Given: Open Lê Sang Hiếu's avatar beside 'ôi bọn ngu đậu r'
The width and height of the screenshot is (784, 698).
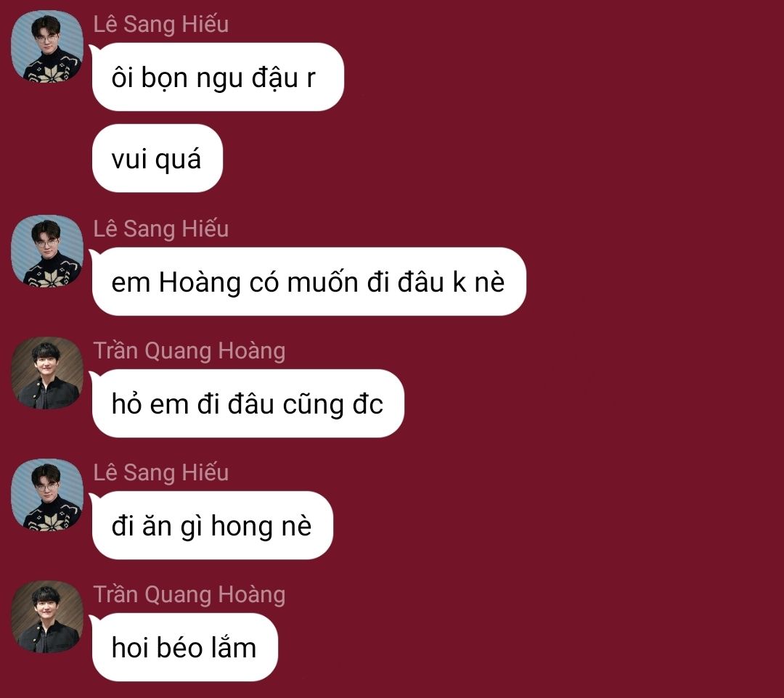Looking at the screenshot, I should click(47, 46).
